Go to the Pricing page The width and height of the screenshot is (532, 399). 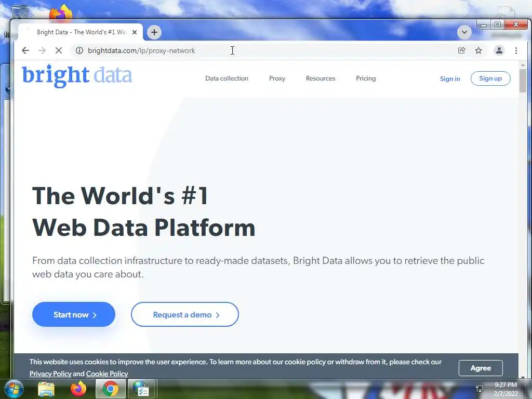(x=366, y=78)
